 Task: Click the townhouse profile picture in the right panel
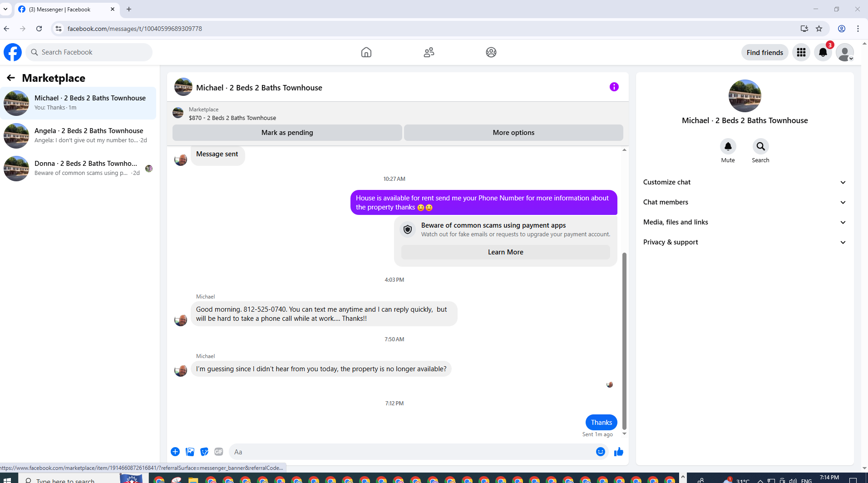[x=745, y=96]
